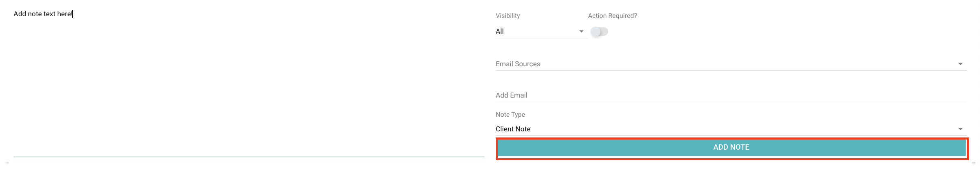980x170 pixels.
Task: Open the Note Type dropdown arrow
Action: coord(960,129)
